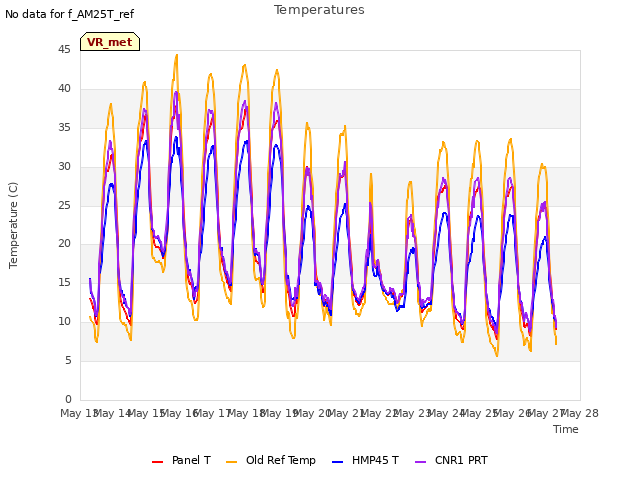The image size is (640, 480).
Task: Toggle the HMP45 T legend entry
Action: [365, 460]
